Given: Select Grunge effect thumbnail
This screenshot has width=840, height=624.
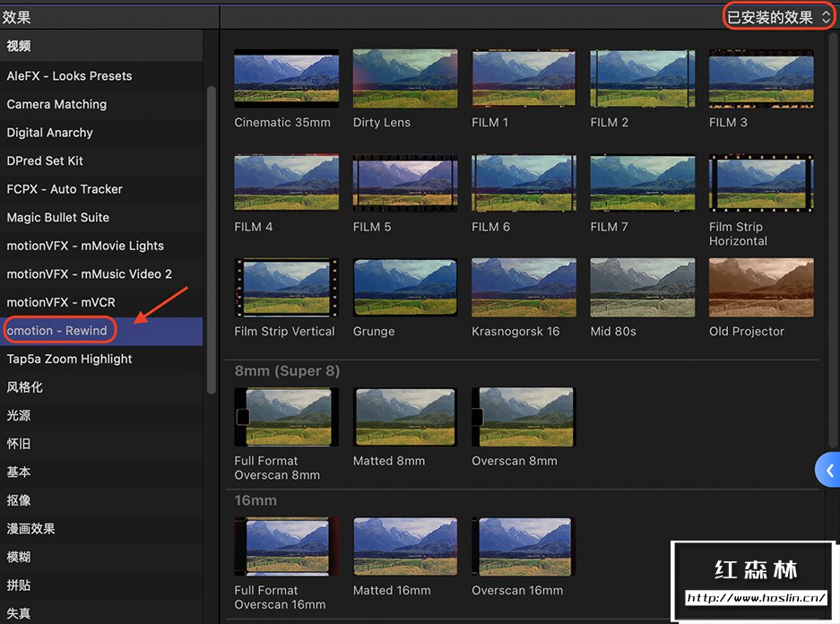Looking at the screenshot, I should coord(405,288).
